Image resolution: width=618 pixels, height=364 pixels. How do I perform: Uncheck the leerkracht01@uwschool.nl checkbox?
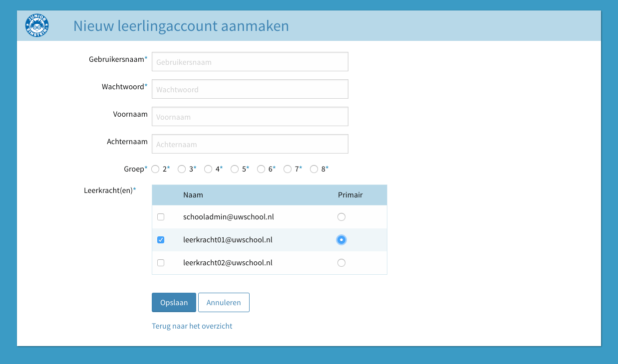[161, 240]
